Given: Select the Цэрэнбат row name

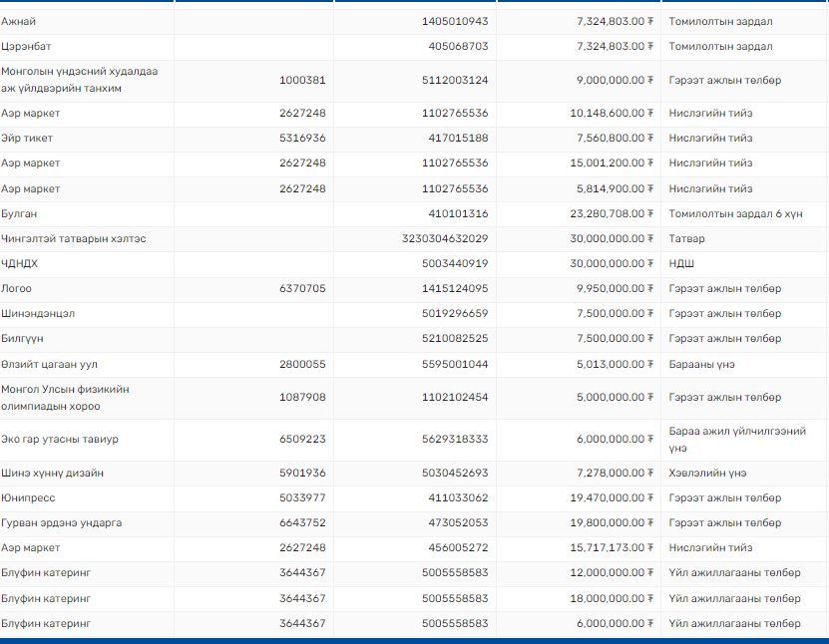Looking at the screenshot, I should 27,46.
